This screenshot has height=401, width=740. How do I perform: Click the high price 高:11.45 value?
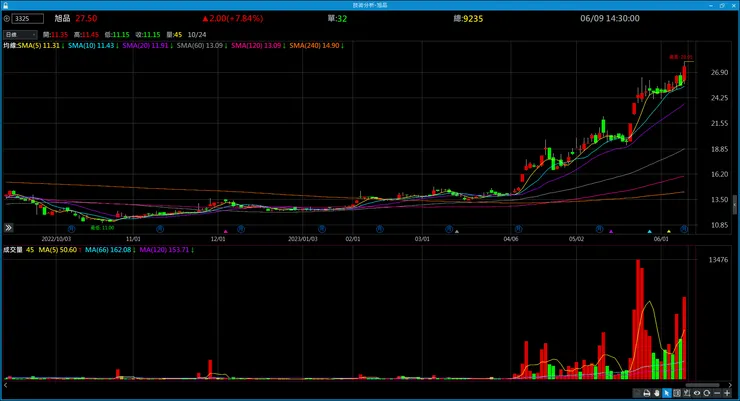[86, 34]
